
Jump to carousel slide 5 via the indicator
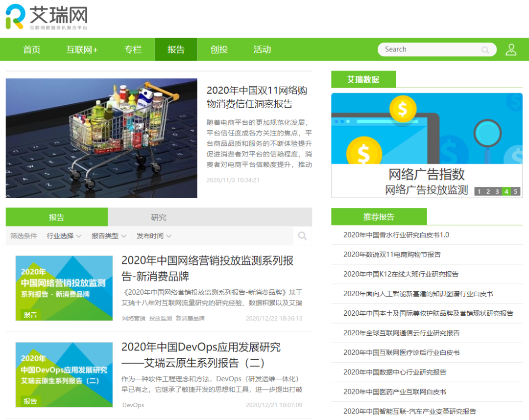click(515, 191)
